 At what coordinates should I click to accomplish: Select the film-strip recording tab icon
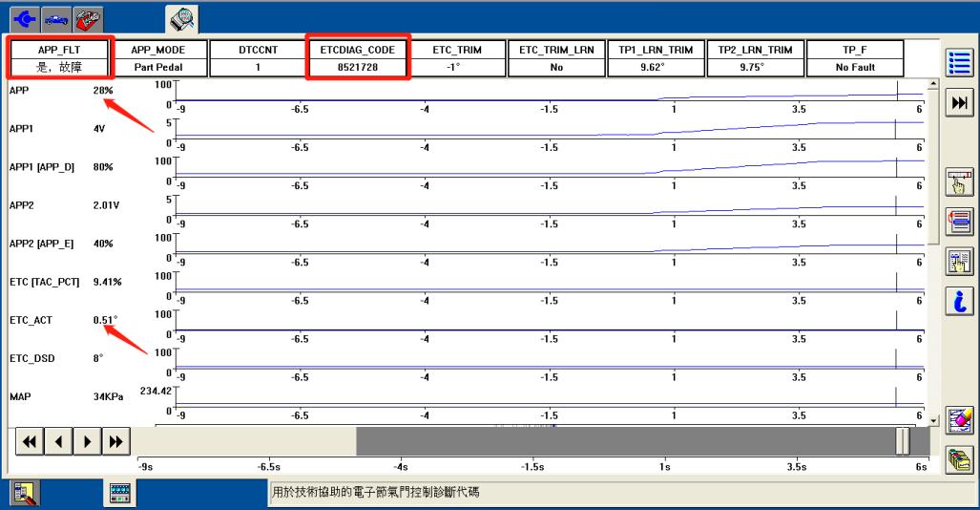[x=119, y=493]
